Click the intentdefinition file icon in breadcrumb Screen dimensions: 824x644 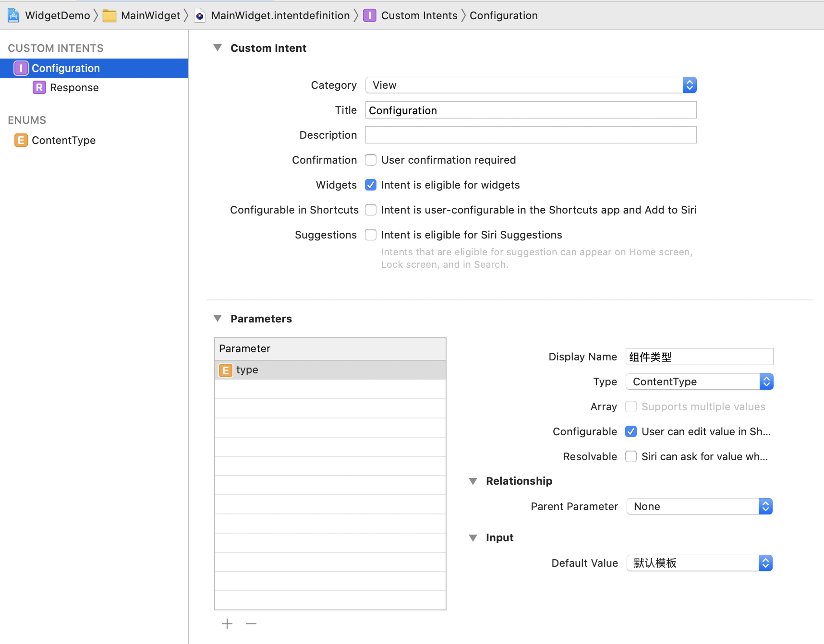200,16
